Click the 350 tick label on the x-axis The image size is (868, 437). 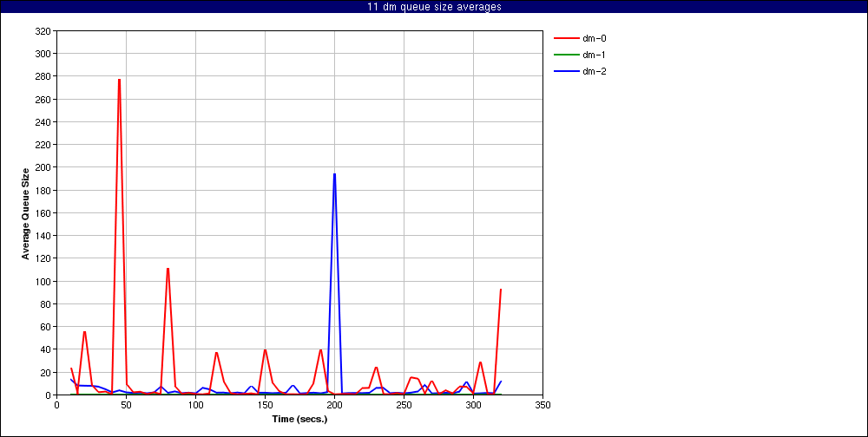click(542, 404)
